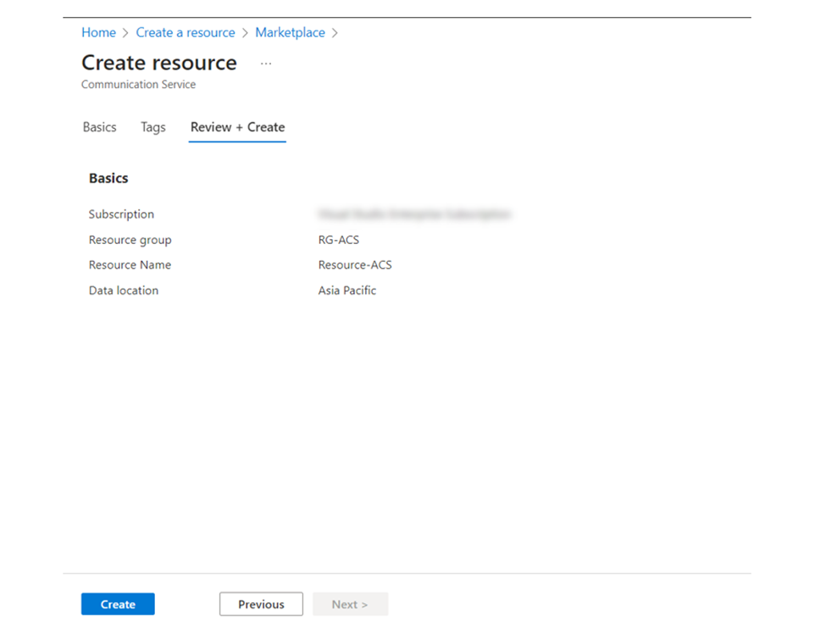The width and height of the screenshot is (826, 644).
Task: Go to the Home breadcrumb link
Action: point(98,33)
